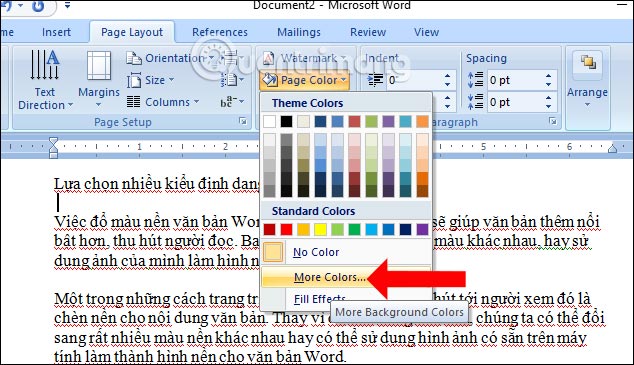Pick light blue standard color swatch
Image resolution: width=634 pixels, height=365 pixels.
click(371, 230)
